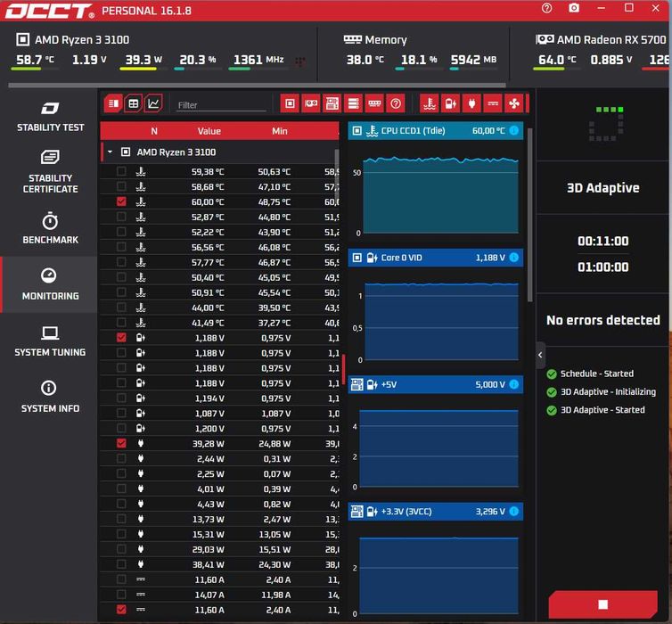The image size is (672, 624).
Task: Open info for +5V graph
Action: 514,384
